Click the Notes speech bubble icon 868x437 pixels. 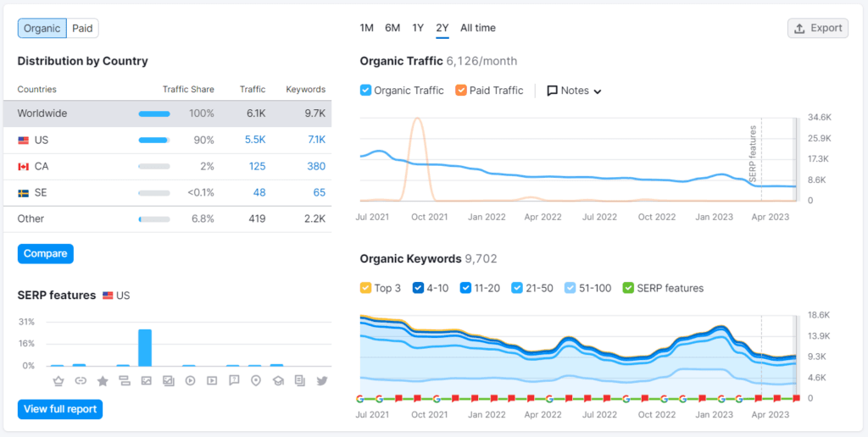[x=552, y=91]
